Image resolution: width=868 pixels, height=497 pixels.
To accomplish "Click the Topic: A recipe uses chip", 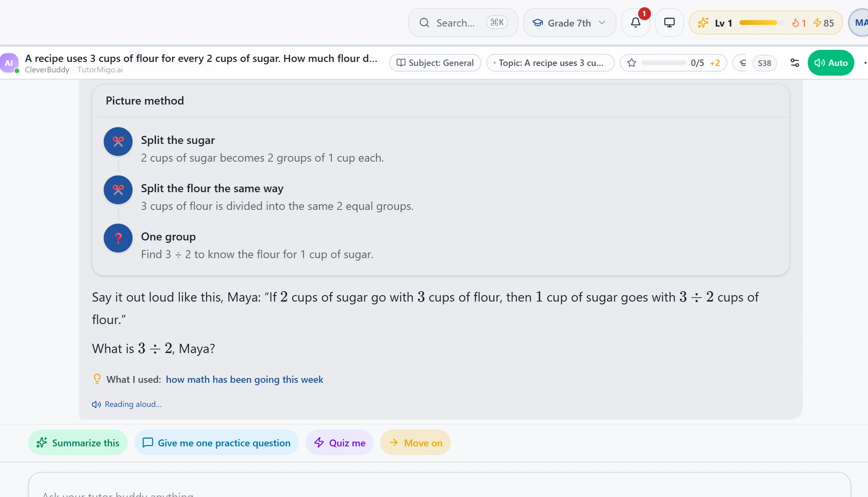I will coord(550,63).
